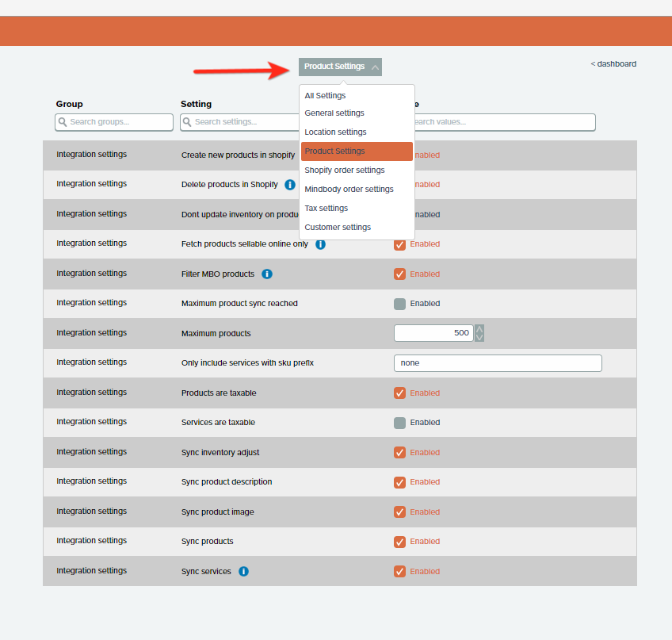672x640 pixels.
Task: Click magnifier icon in Search groups field
Action: tap(62, 122)
